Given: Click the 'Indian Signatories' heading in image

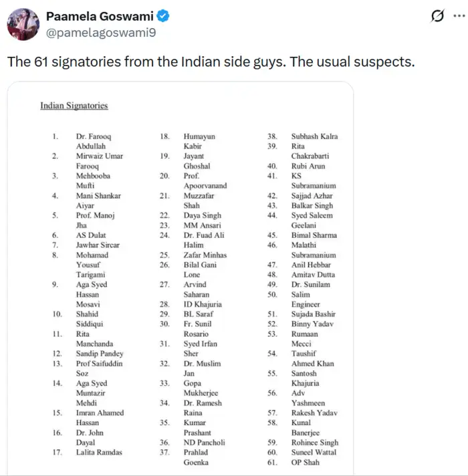Looking at the screenshot, I should click(x=74, y=106).
